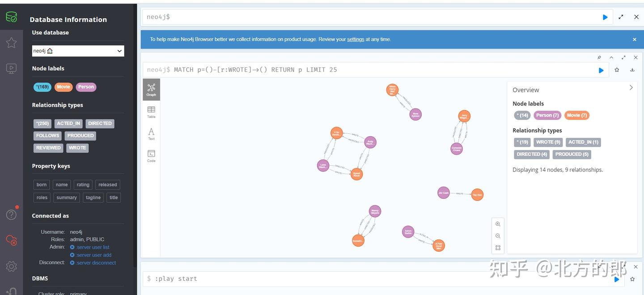Open the settings link in the usage banner
The image size is (644, 295).
point(356,39)
